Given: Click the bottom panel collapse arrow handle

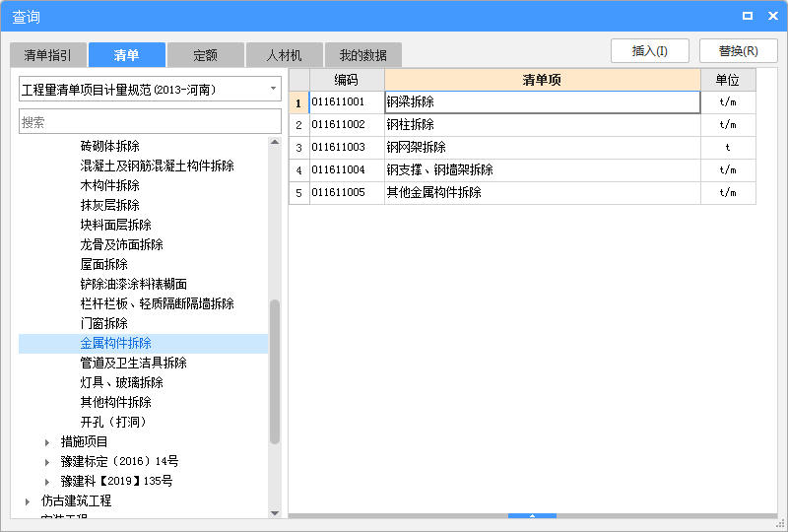Looking at the screenshot, I should pyautogui.click(x=532, y=516).
